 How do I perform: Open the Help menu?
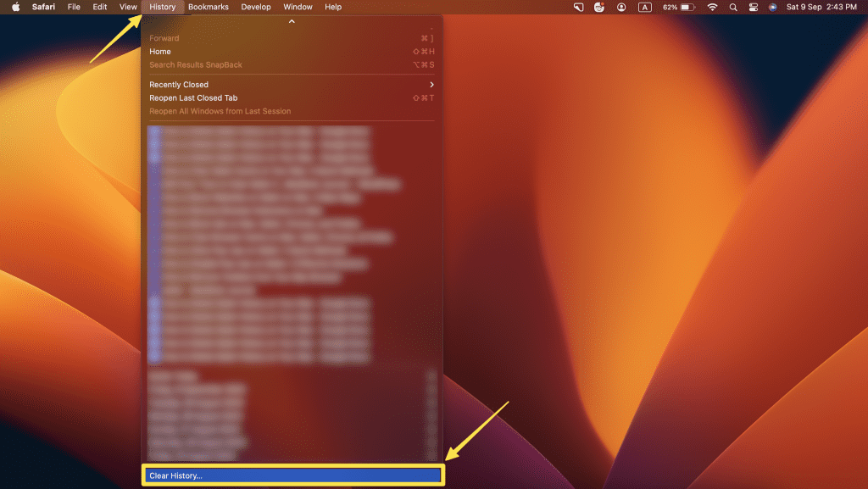tap(333, 7)
